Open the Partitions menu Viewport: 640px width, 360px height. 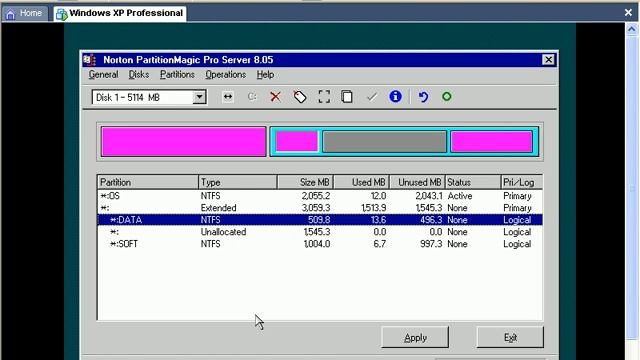point(177,75)
